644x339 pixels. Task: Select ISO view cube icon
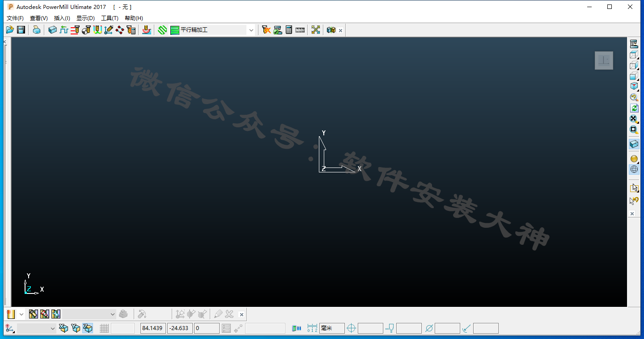[634, 87]
